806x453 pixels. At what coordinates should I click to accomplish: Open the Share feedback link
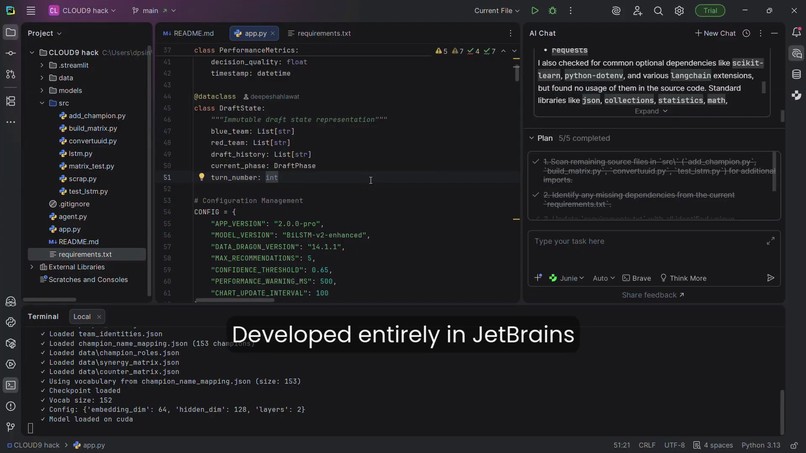(x=653, y=295)
